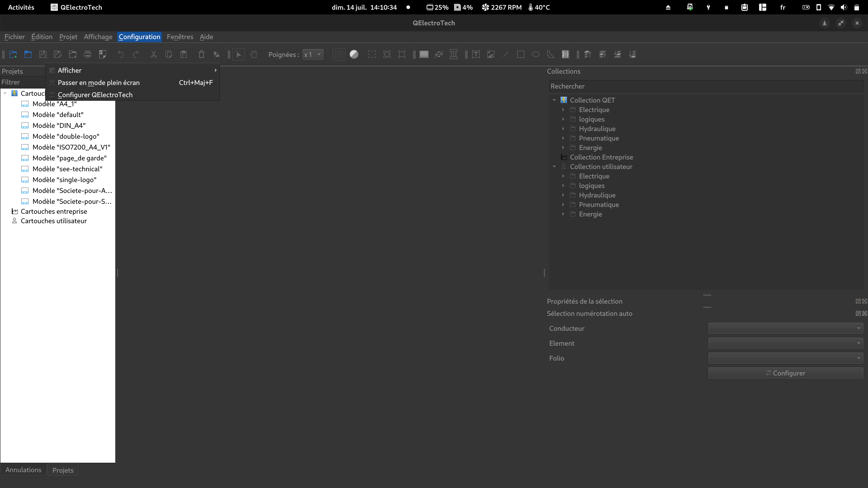
Task: Click the volume icon in top bar
Action: [844, 7]
